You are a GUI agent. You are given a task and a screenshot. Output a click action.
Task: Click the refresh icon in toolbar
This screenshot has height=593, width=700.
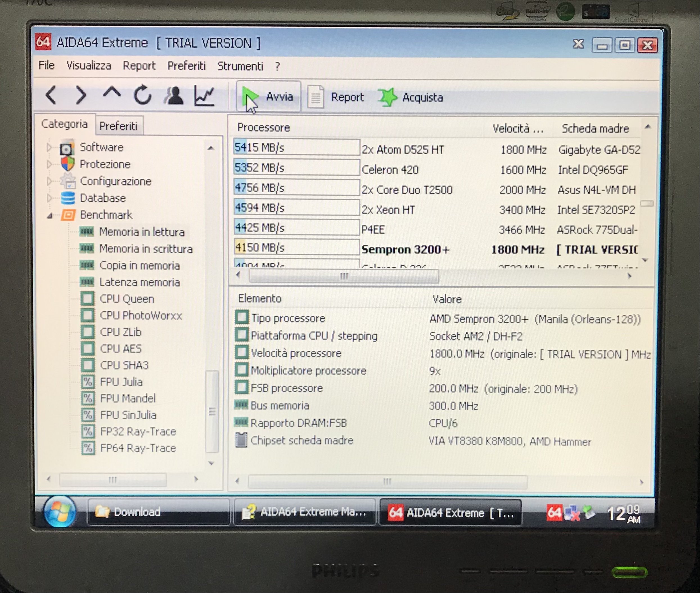click(142, 95)
